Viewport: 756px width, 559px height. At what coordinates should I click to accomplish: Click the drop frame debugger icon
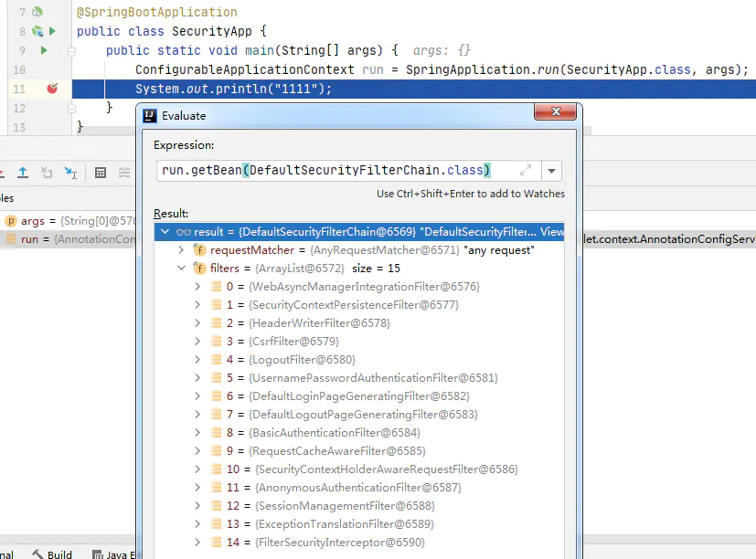point(47,173)
